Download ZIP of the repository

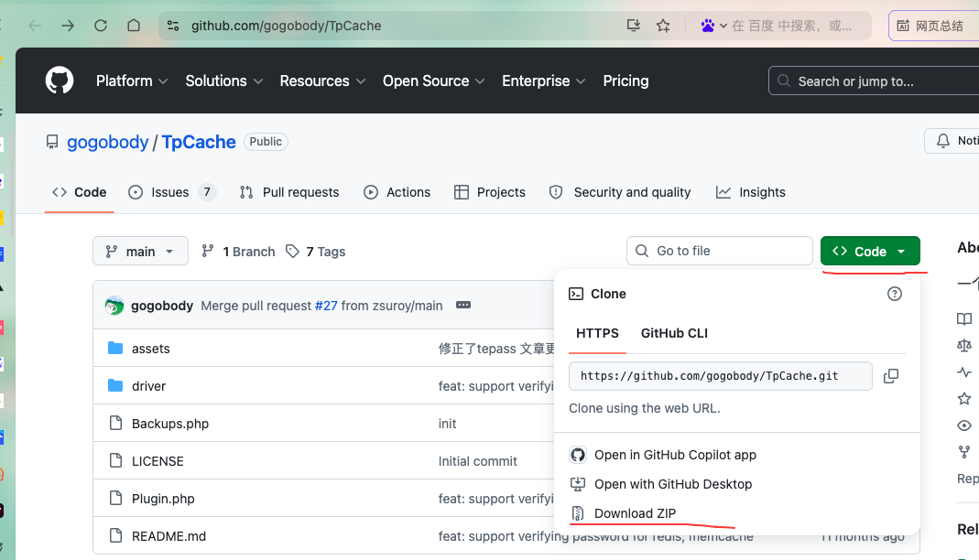click(x=635, y=513)
